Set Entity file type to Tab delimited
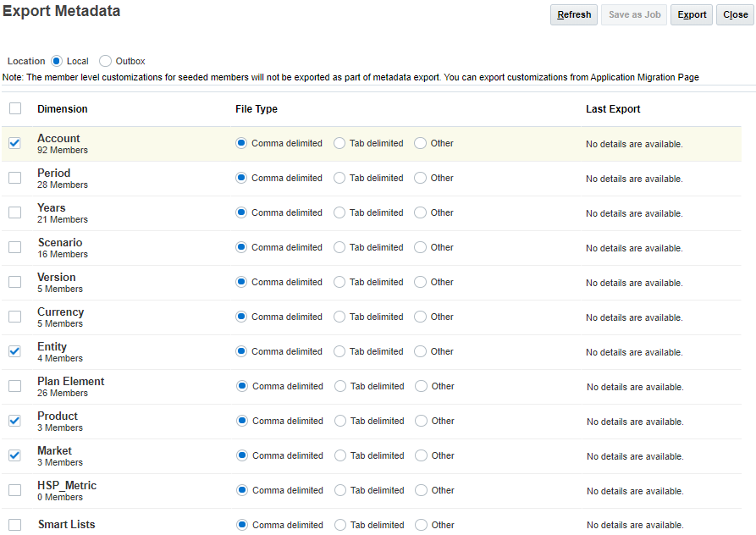Screen dimensions: 756x535 [339, 351]
